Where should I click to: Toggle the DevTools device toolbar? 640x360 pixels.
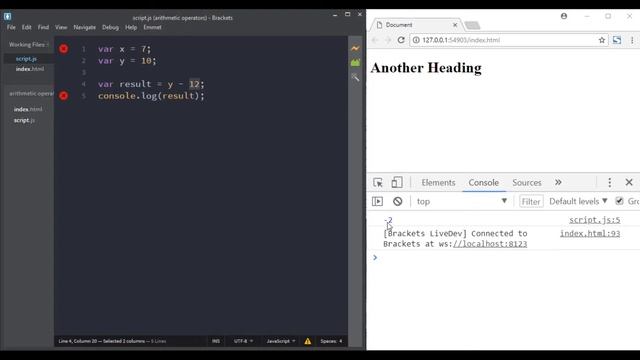[397, 182]
